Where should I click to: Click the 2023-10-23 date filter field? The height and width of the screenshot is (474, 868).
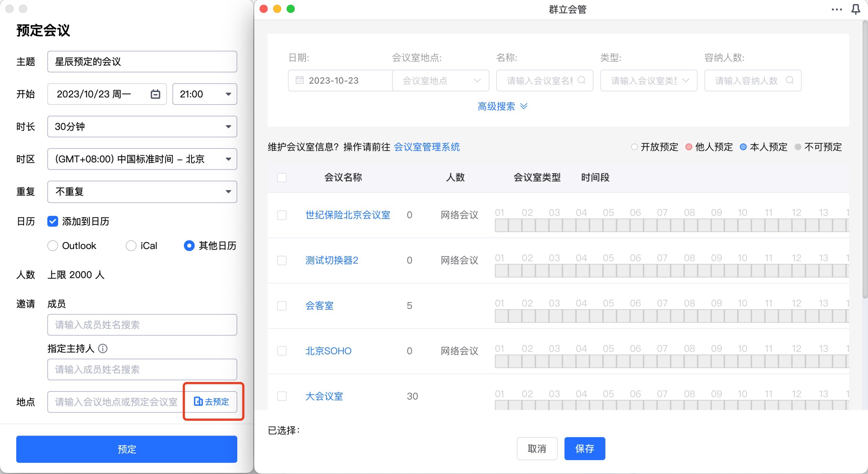tap(340, 81)
